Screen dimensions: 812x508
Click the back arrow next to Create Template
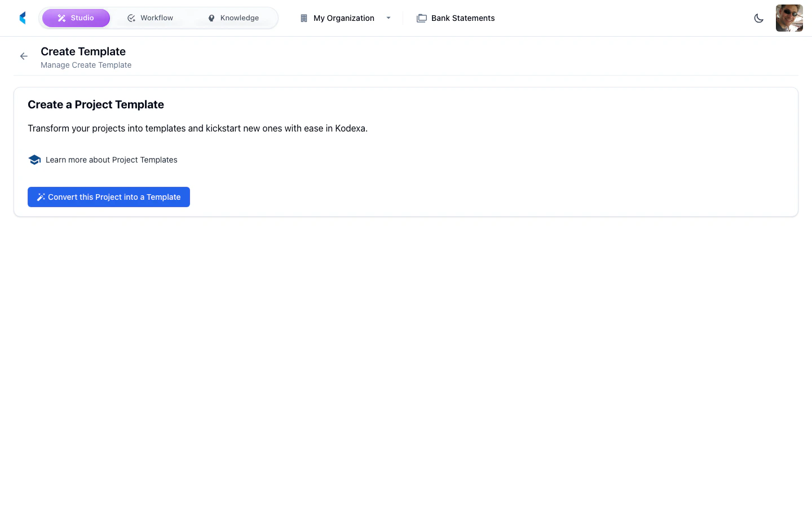[x=23, y=56]
